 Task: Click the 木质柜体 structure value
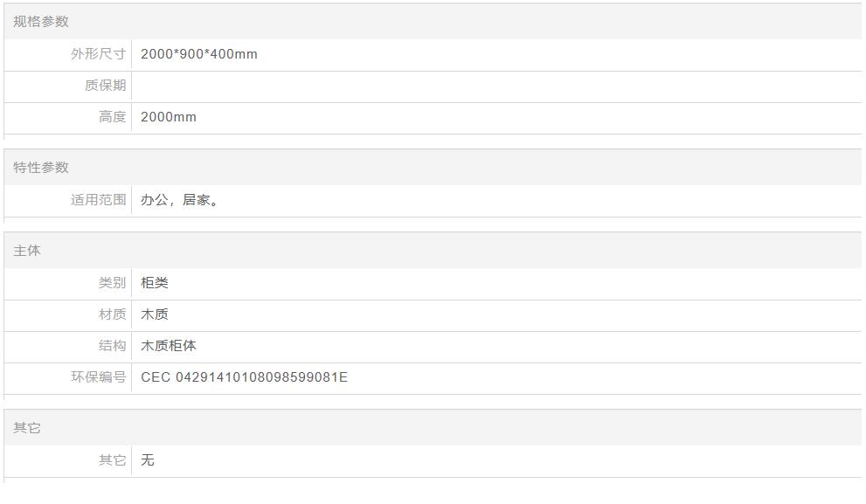(169, 346)
